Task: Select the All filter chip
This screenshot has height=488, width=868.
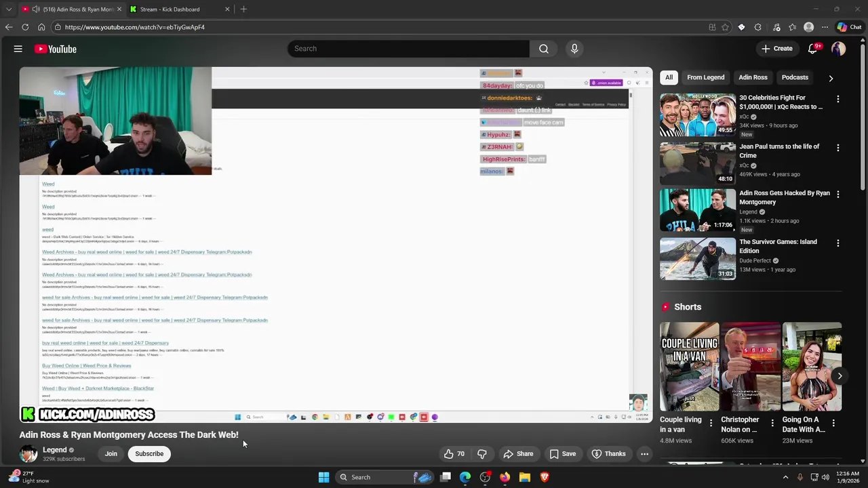Action: [669, 77]
